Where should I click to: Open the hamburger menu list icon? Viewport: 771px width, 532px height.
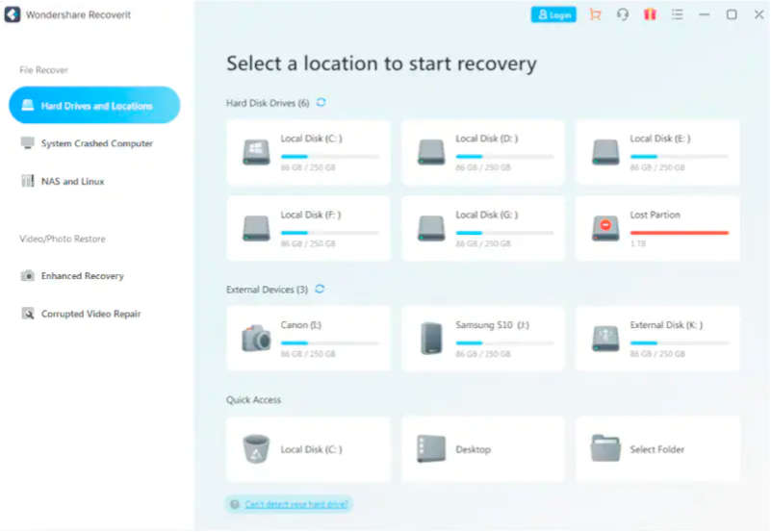coord(677,14)
